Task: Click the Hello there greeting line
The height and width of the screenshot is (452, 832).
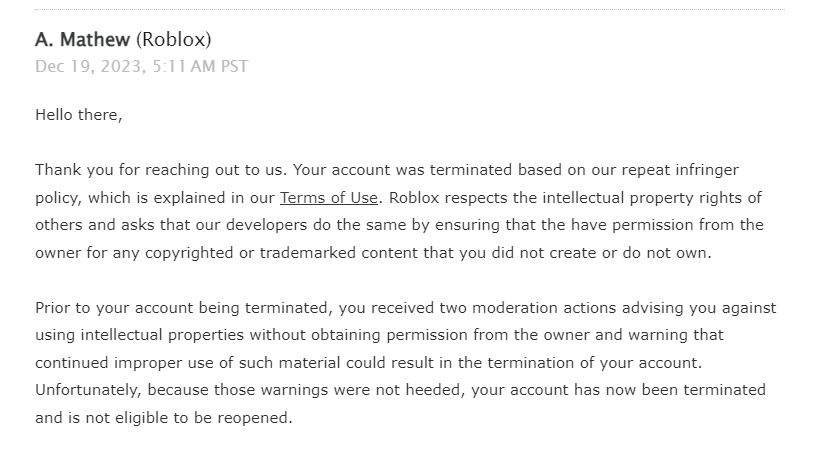Action: pos(79,115)
